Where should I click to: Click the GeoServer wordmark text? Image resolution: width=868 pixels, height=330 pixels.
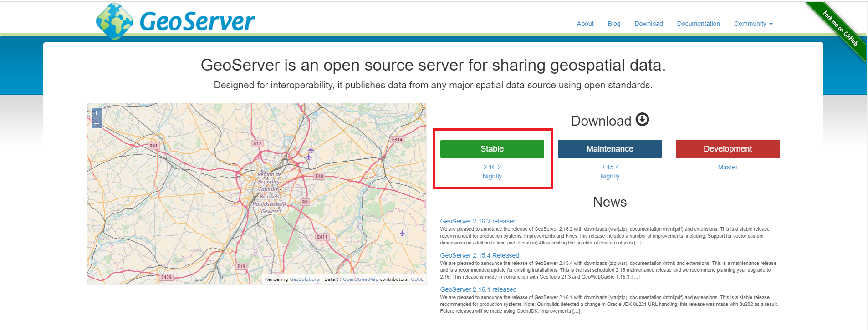[x=197, y=21]
